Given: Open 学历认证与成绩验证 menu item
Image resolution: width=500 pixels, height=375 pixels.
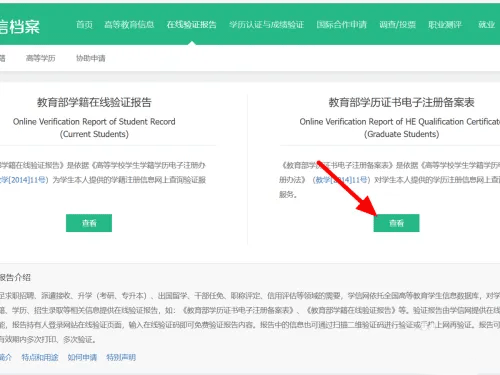Looking at the screenshot, I should point(266,25).
